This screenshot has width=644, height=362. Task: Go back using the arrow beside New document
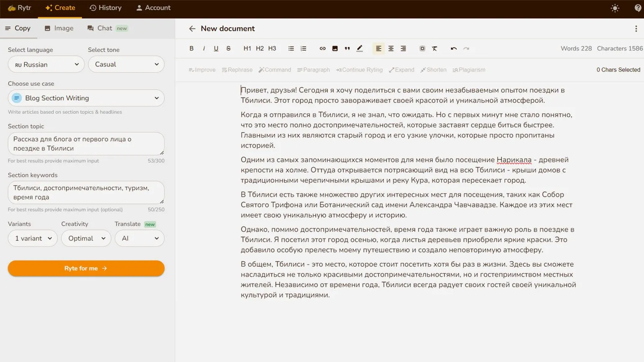tap(192, 28)
